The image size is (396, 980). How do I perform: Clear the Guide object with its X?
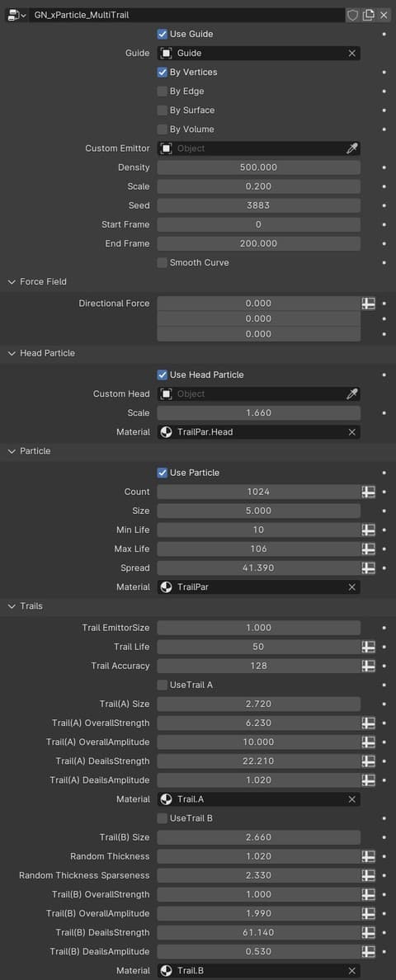pos(352,53)
